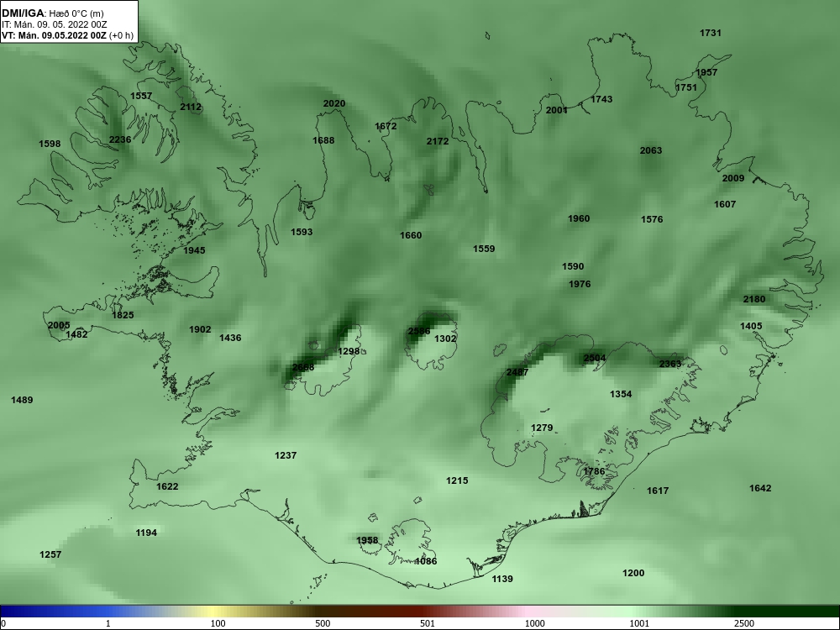Click the 1215 height value
Screen dimensions: 840x630
click(x=457, y=480)
